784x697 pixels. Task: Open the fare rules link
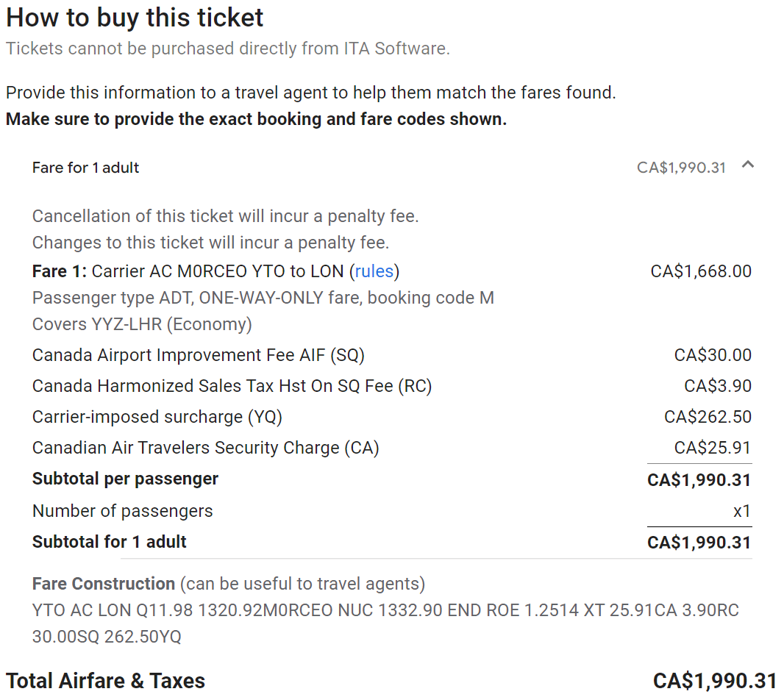pyautogui.click(x=374, y=271)
